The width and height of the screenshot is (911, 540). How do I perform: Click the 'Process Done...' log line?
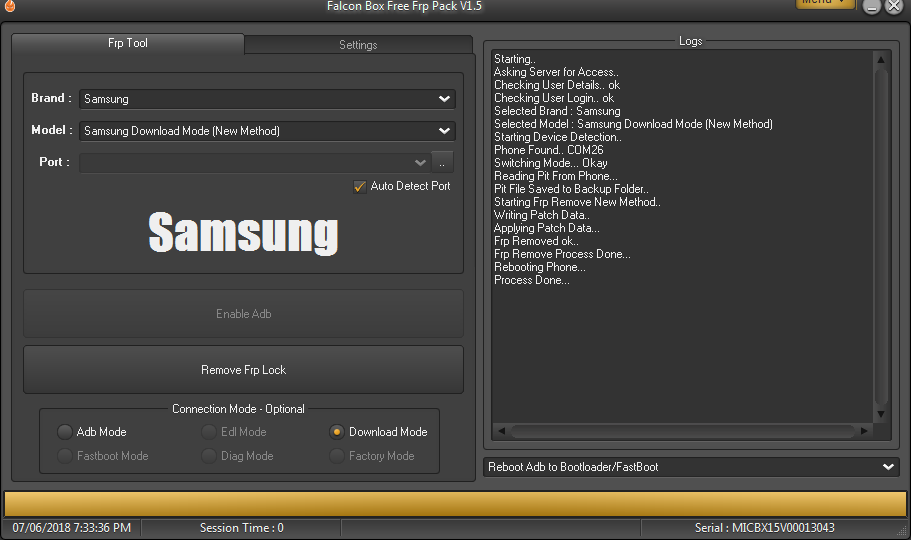[x=532, y=280]
